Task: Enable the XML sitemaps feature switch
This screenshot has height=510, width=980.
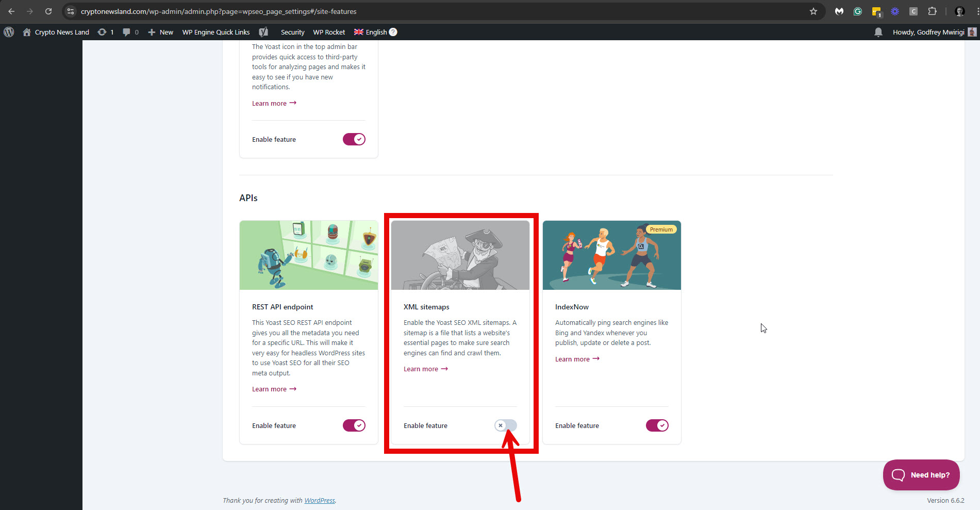Action: [x=506, y=425]
